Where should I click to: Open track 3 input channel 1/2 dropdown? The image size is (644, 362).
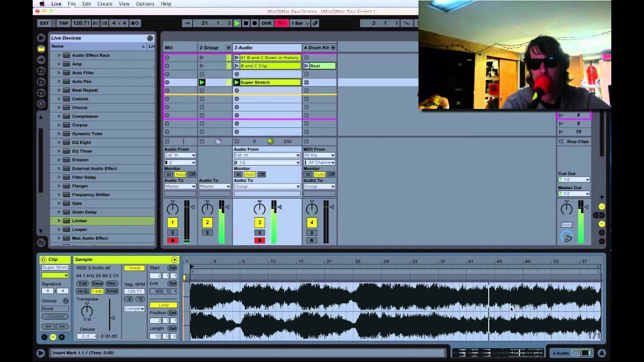[x=267, y=162]
